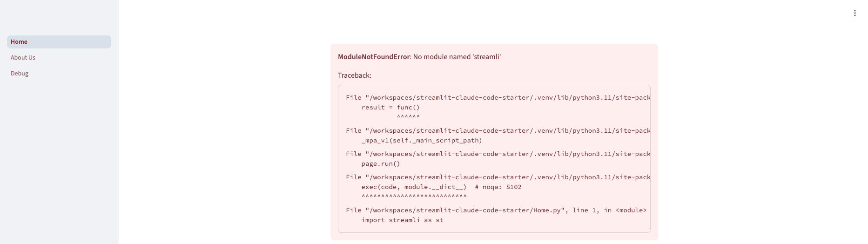Click the Home.py line 1 file reference
Viewport: 868px width, 244px height.
tap(496, 210)
